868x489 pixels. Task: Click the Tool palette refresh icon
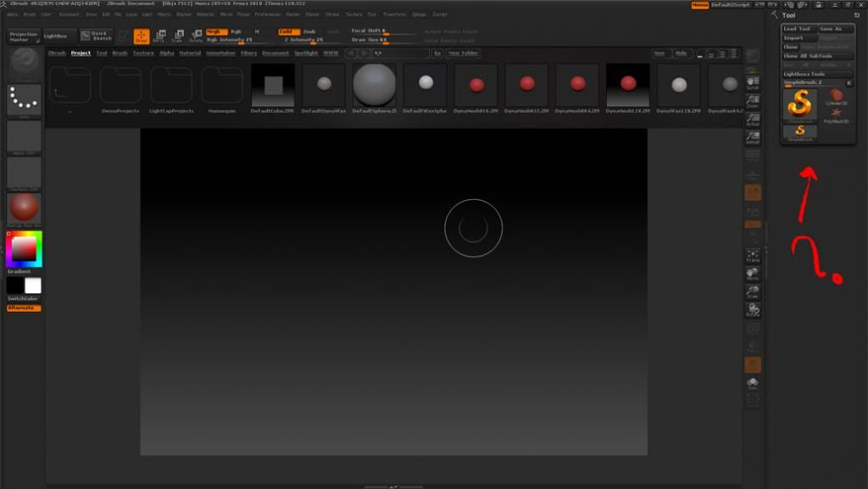pyautogui.click(x=857, y=15)
